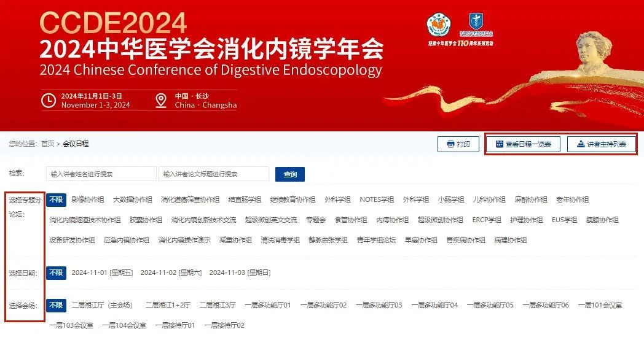Choose venue 一层接待厅02
The height and width of the screenshot is (340, 644).
224,325
